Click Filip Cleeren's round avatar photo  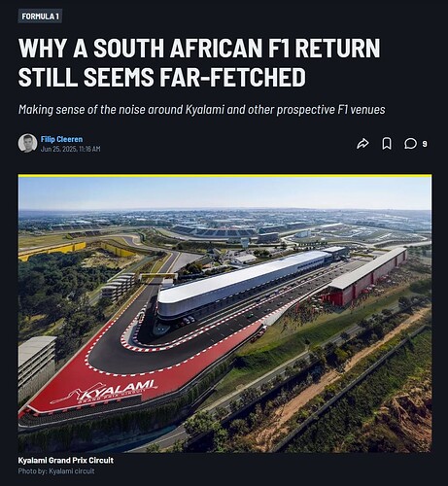[x=27, y=143]
